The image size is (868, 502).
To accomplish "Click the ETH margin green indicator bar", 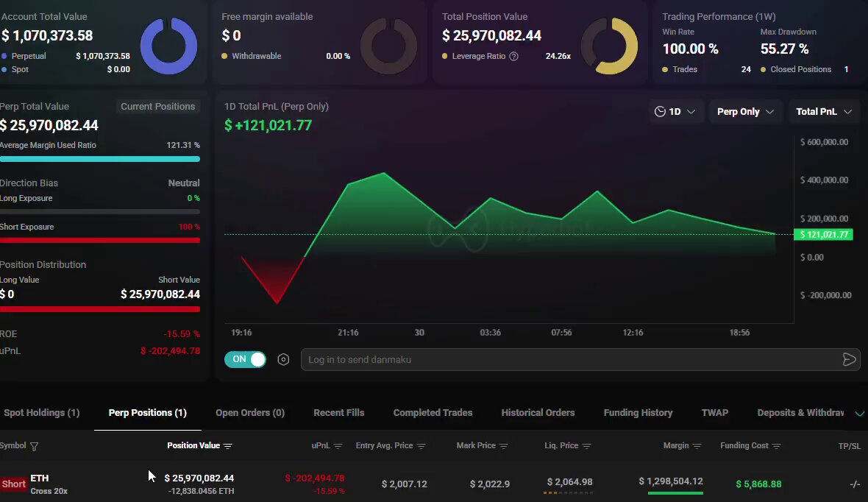I will click(x=675, y=492).
